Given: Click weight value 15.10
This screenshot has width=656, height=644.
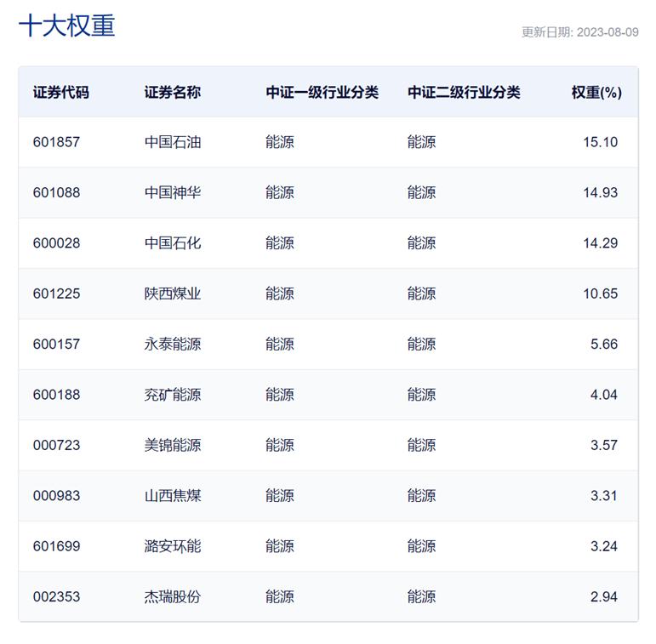Looking at the screenshot, I should [x=600, y=142].
